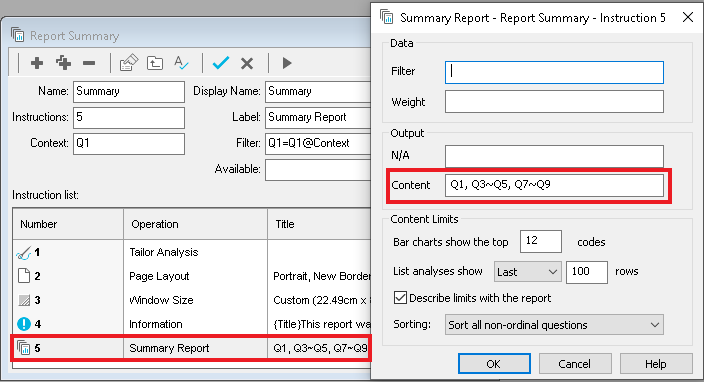Select the Summary Report operation text
Image resolution: width=704 pixels, height=382 pixels.
point(169,348)
